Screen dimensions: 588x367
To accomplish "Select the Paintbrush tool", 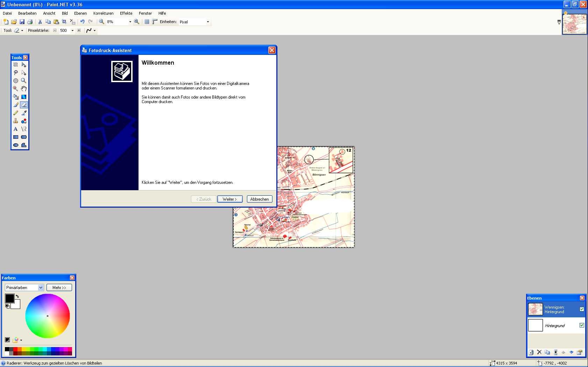I will click(16, 105).
